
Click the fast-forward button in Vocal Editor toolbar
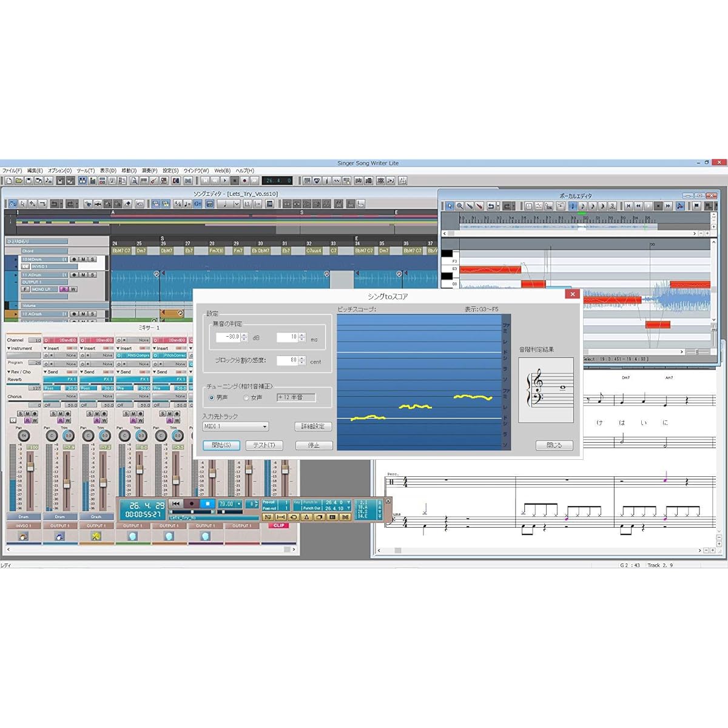(x=668, y=206)
